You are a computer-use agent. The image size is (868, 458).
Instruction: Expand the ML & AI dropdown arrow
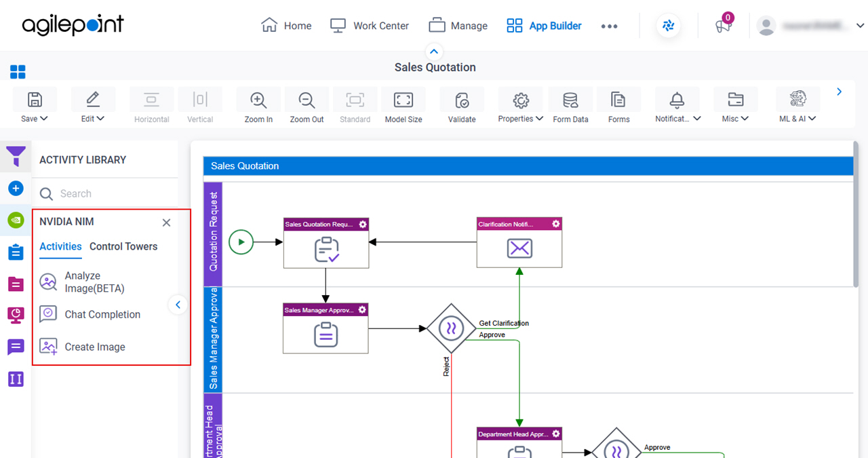812,119
